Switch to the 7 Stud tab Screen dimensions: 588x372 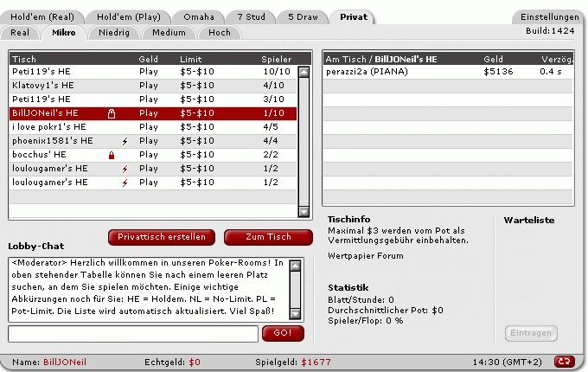click(x=251, y=17)
